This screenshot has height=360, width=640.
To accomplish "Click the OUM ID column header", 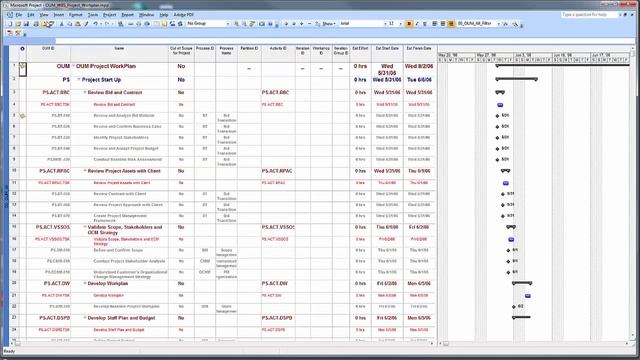I will tap(48, 53).
